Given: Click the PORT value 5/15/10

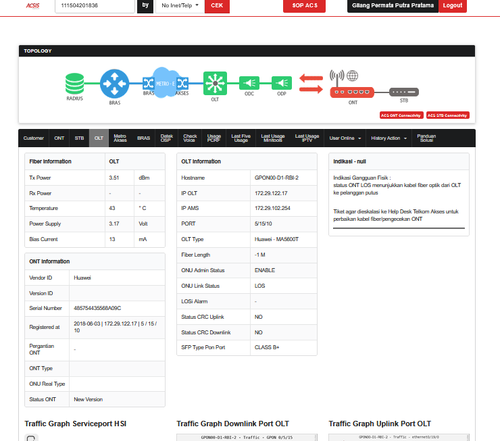Looking at the screenshot, I should (x=263, y=224).
